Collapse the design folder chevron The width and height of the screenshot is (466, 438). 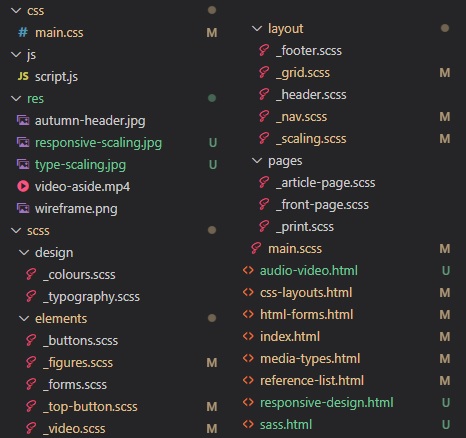(x=24, y=252)
